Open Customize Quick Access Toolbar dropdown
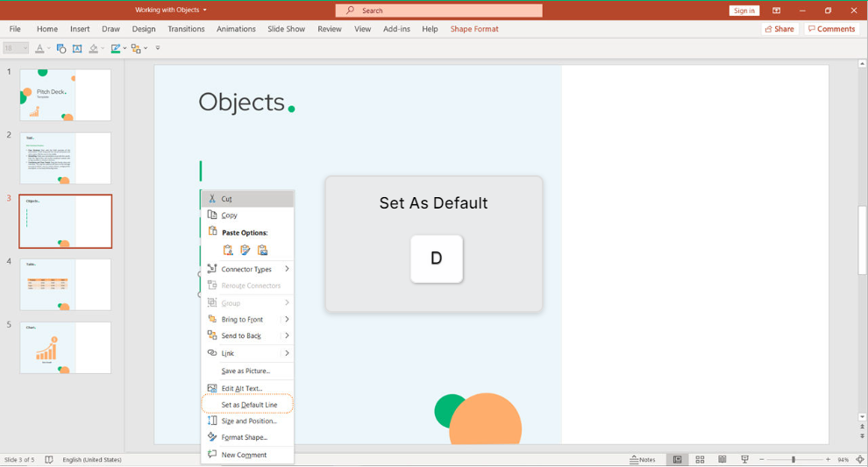 [x=158, y=48]
